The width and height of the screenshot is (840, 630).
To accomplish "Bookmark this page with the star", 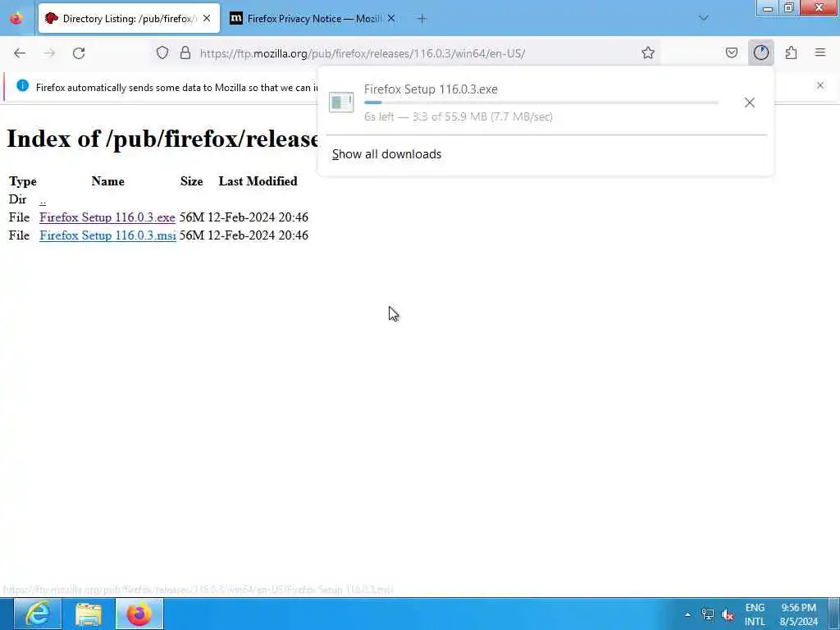I will click(648, 53).
